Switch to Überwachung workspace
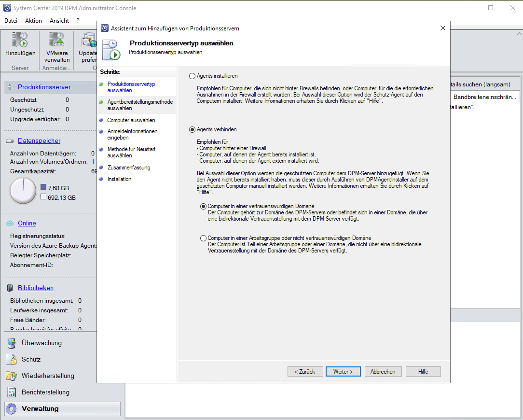Screen dimensions: 523x420 pos(41,343)
